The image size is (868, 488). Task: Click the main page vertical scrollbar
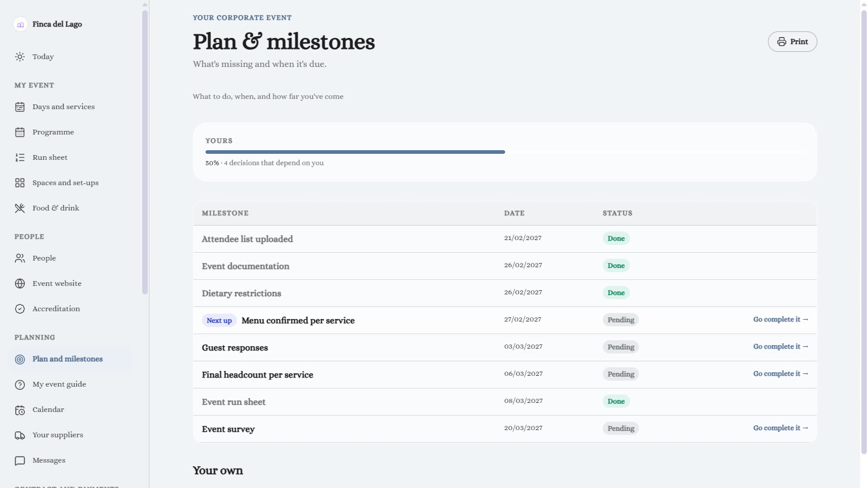864,232
